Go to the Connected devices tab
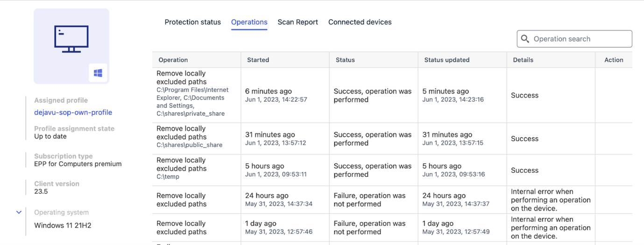 [360, 22]
